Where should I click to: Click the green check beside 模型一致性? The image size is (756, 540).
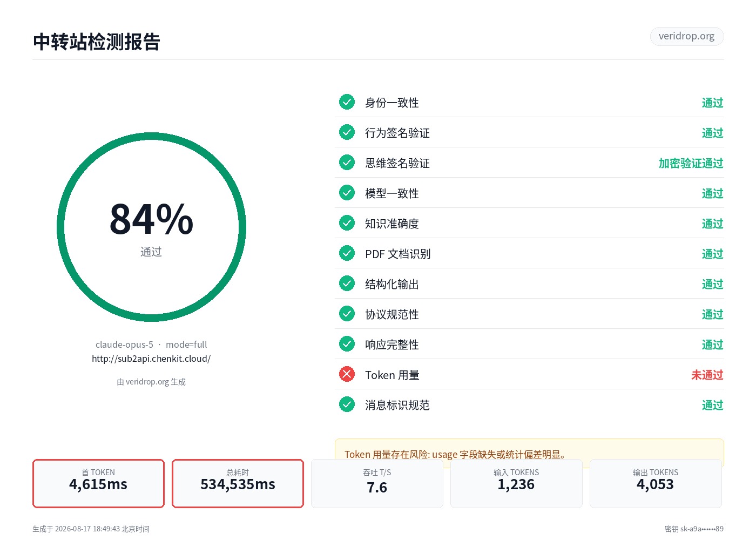pyautogui.click(x=347, y=193)
